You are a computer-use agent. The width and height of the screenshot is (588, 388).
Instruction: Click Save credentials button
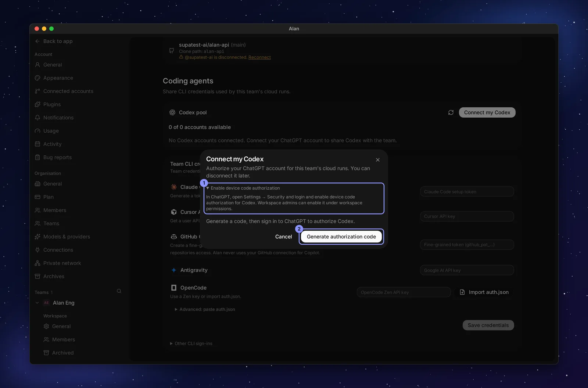(488, 325)
